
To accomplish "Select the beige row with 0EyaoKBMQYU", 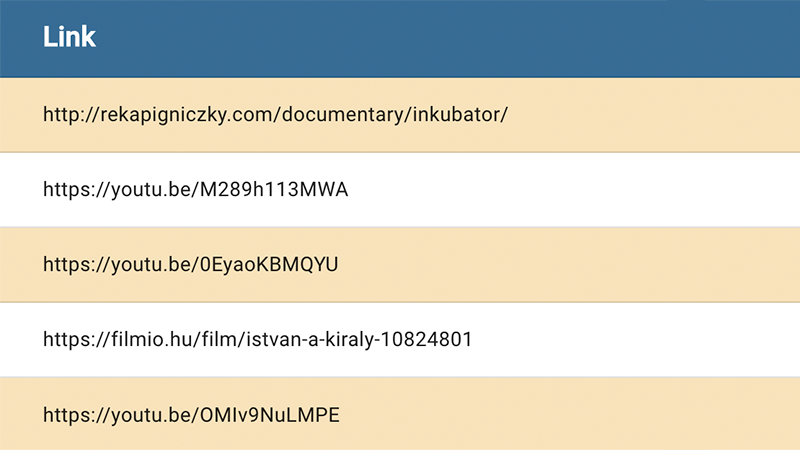I will coord(400,265).
